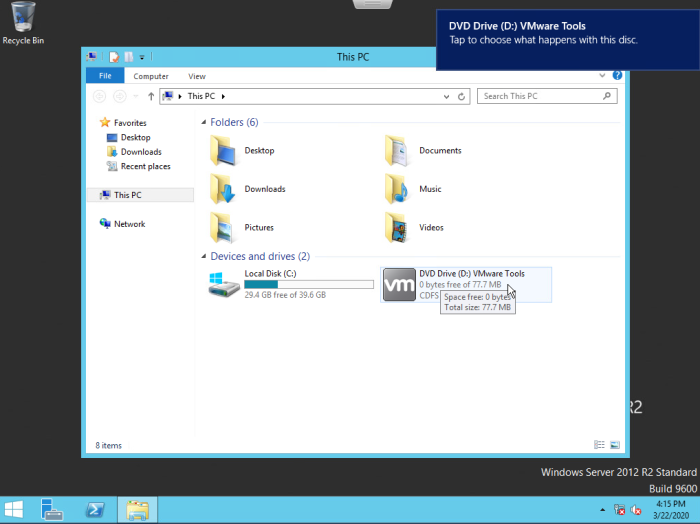Image resolution: width=700 pixels, height=524 pixels.
Task: Select Desktop under Favorites
Action: pyautogui.click(x=135, y=137)
